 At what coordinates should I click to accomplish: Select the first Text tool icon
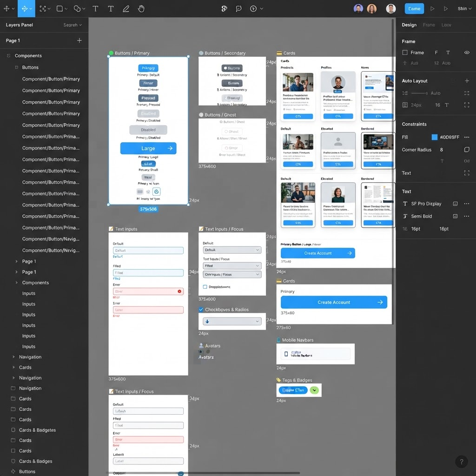click(x=95, y=9)
